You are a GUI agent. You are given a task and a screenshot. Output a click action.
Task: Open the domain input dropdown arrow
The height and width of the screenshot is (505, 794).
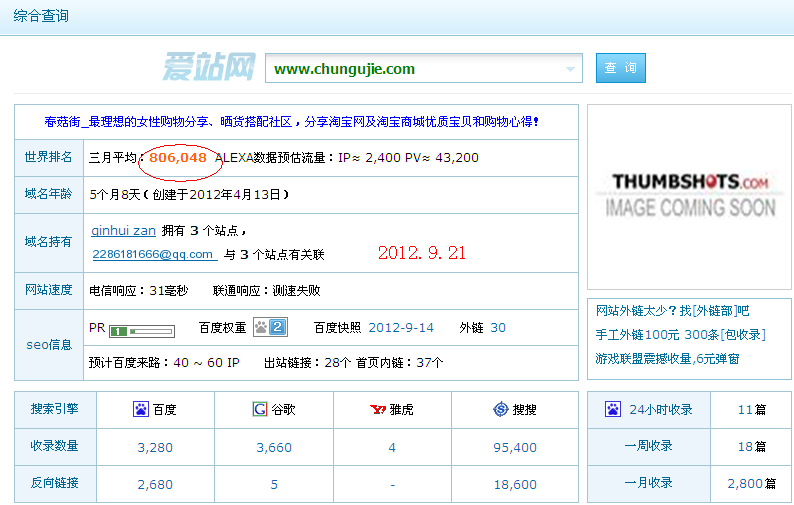[572, 69]
